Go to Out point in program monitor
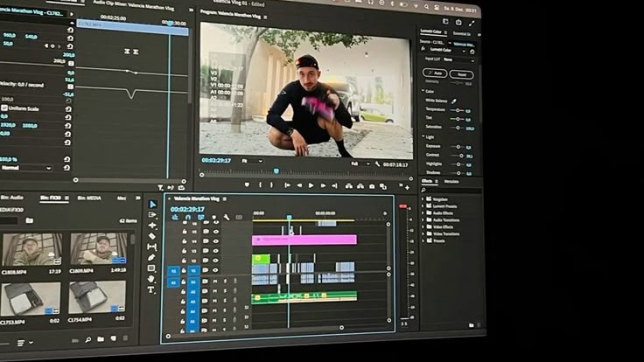Screen dimensions: 644x362 pyautogui.click(x=335, y=186)
